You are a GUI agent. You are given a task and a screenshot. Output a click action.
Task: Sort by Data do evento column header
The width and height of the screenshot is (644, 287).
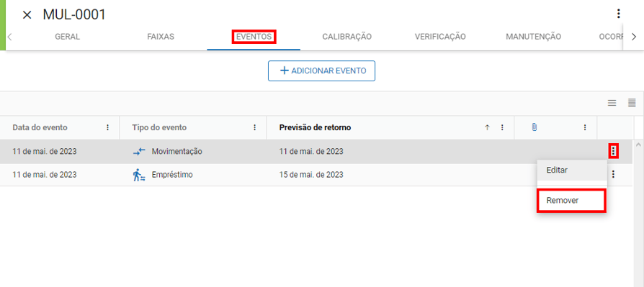[x=40, y=127]
